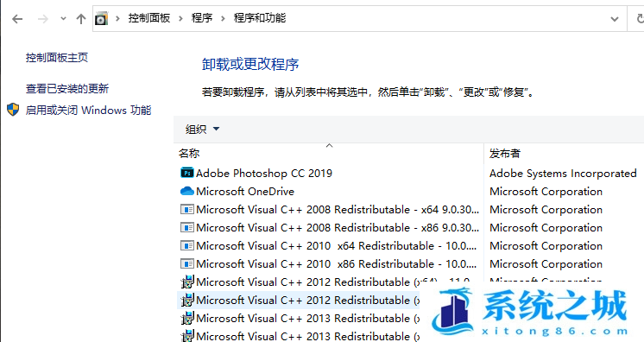This screenshot has height=342, width=644.
Task: Select 程序 in the breadcrumb path
Action: [202, 18]
